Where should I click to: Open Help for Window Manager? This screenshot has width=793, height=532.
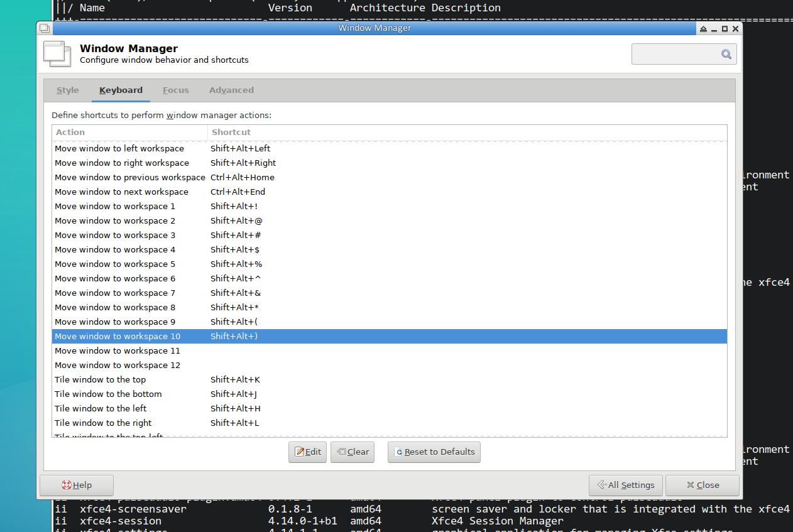(77, 485)
